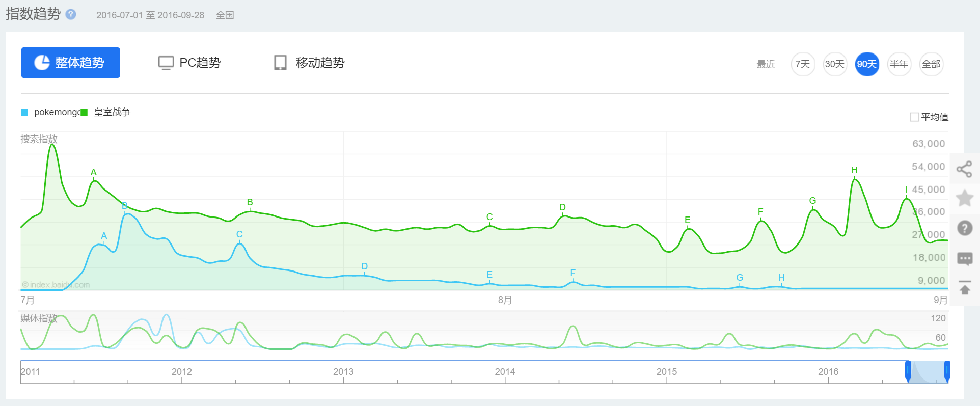
Task: Enable the 平均值 checkbox
Action: (914, 117)
